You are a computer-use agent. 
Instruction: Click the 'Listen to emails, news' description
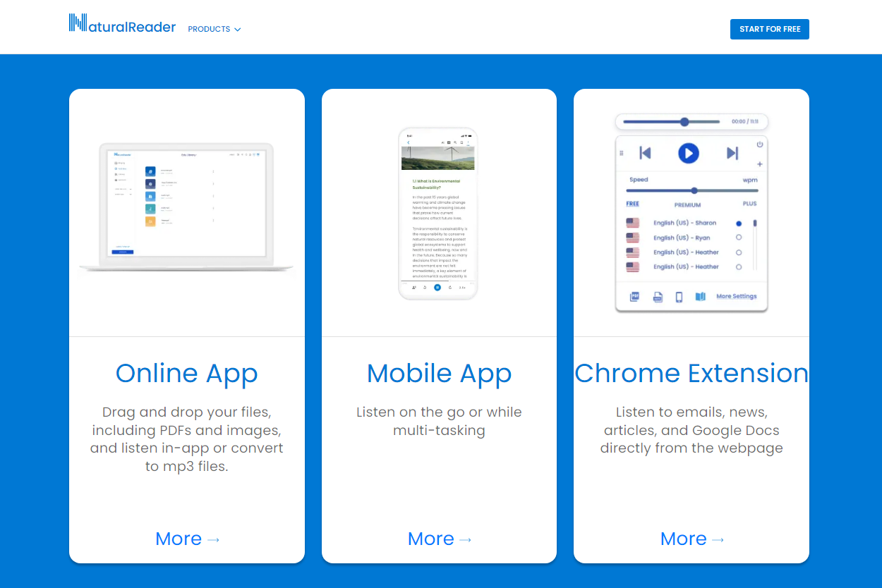[691, 430]
